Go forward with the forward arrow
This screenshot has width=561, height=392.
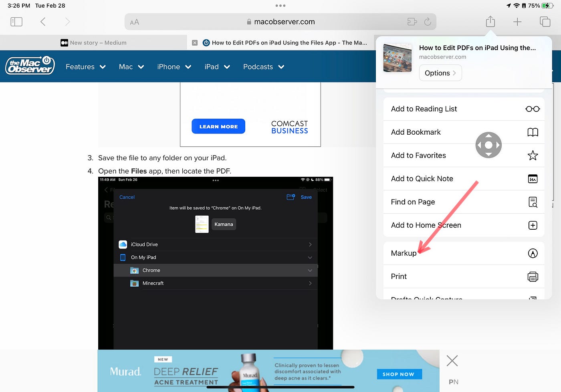(x=67, y=22)
